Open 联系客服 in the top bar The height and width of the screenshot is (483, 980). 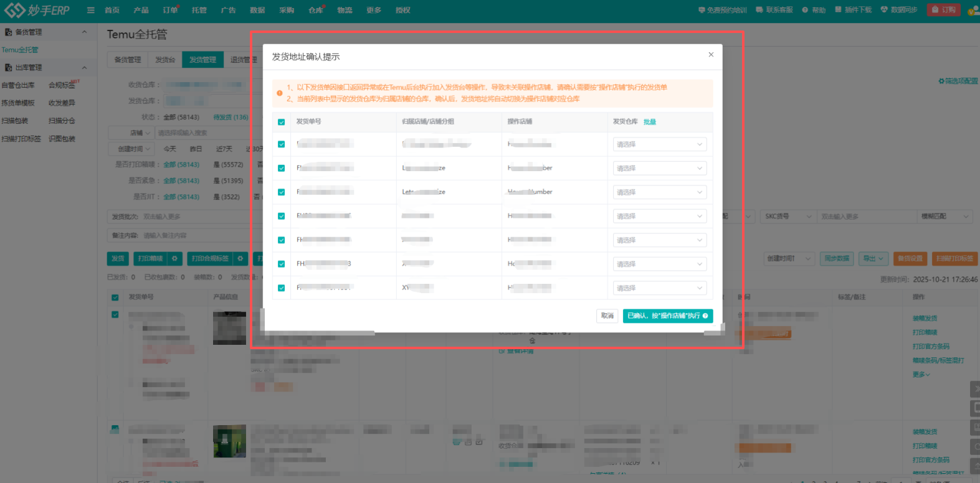click(x=774, y=10)
